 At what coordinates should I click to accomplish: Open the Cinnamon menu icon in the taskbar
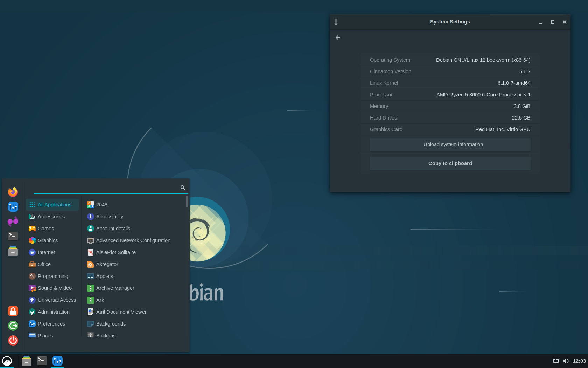coord(7,361)
